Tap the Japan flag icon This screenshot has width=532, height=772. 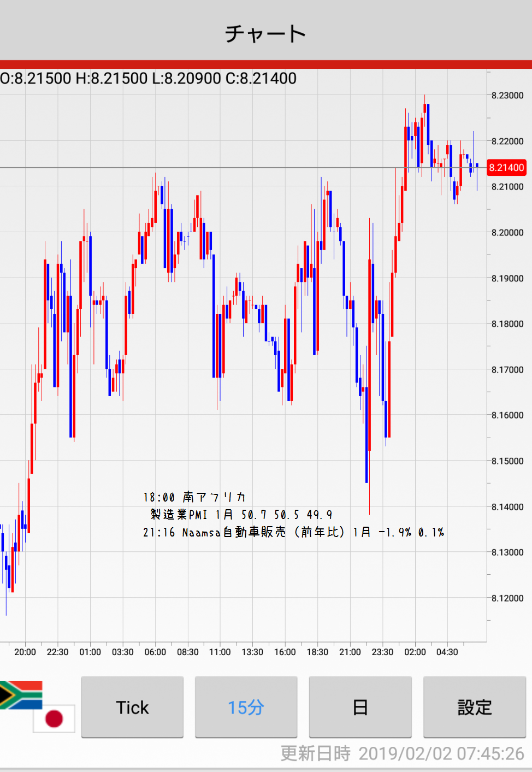pos(54,718)
